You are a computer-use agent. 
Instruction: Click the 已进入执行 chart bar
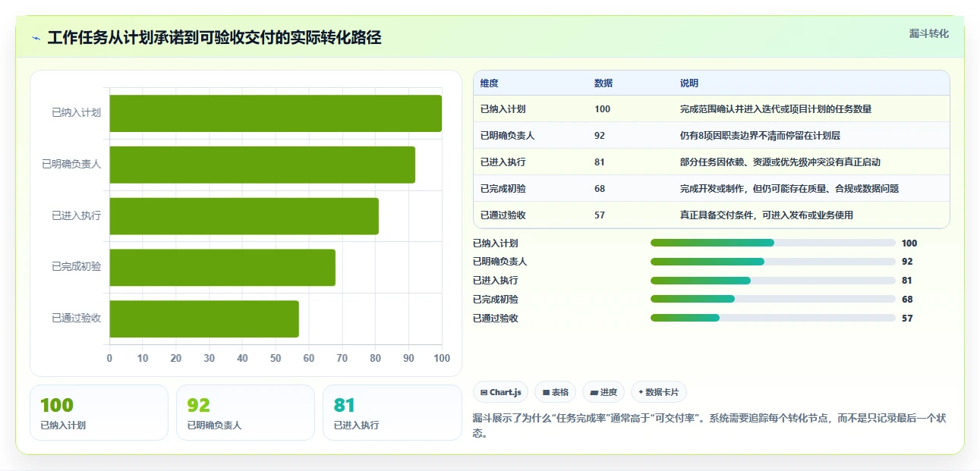point(244,216)
